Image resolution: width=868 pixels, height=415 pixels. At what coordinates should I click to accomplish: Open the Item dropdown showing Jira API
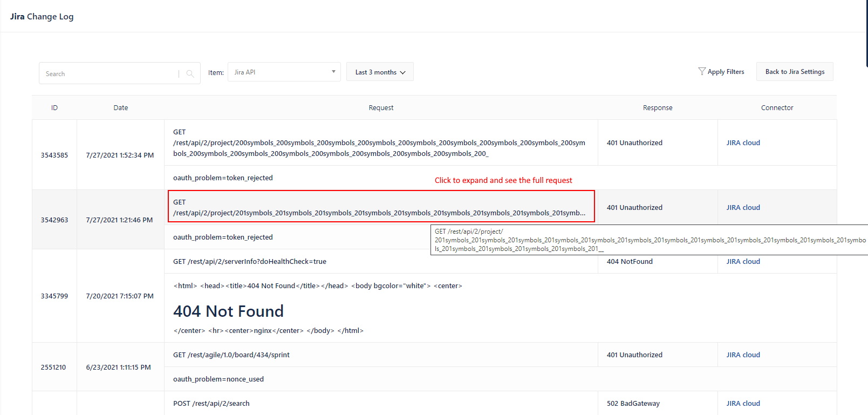(x=284, y=72)
